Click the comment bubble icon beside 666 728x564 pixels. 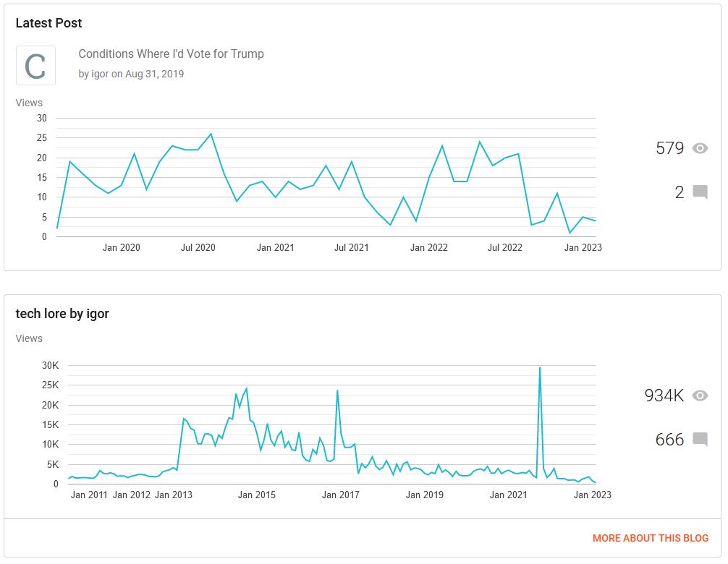pos(701,439)
